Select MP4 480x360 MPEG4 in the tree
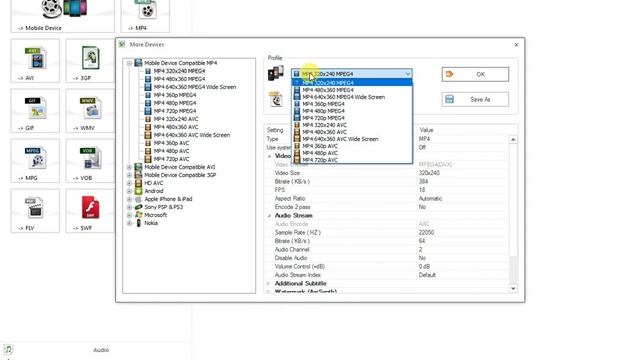640x360 pixels. (x=179, y=79)
